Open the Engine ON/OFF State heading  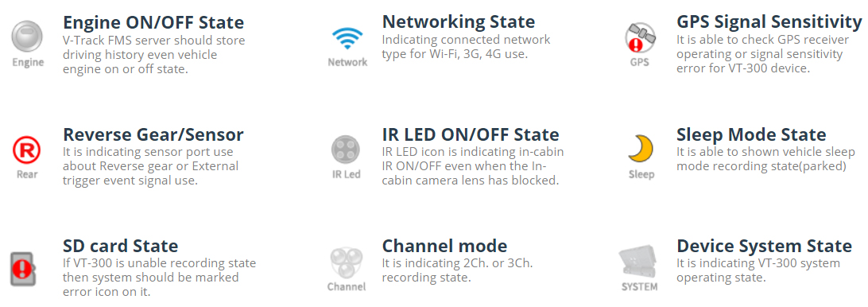(153, 23)
